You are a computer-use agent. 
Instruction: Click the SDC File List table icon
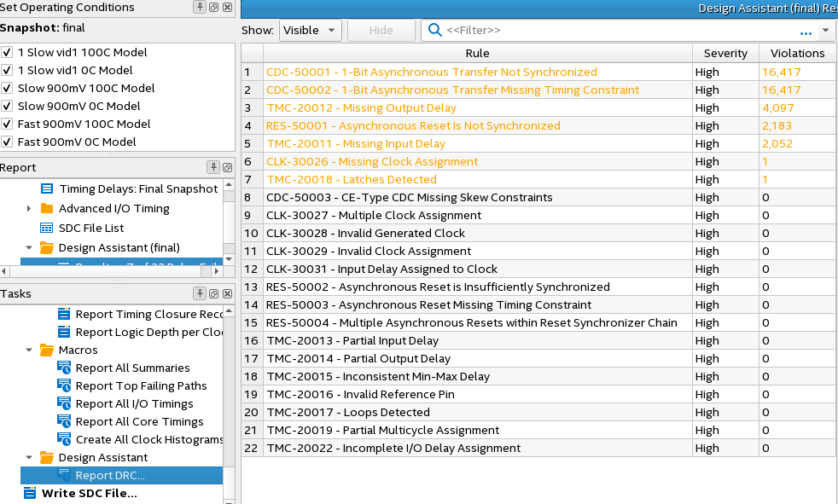point(47,228)
